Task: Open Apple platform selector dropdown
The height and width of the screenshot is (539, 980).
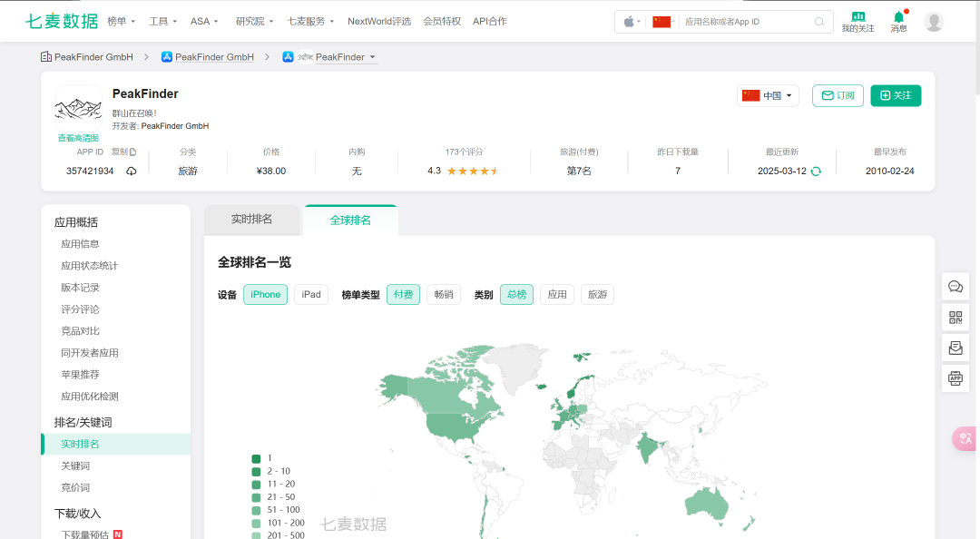Action: coord(632,22)
